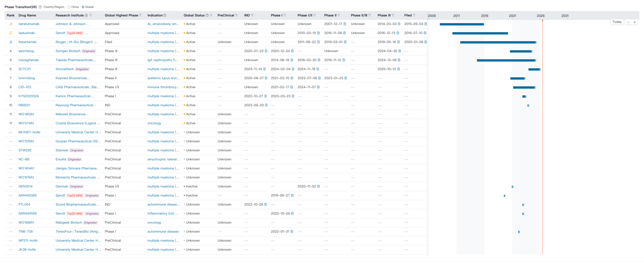Click filter icon in Phase III column header
The width and height of the screenshot is (644, 262).
coord(393,15)
